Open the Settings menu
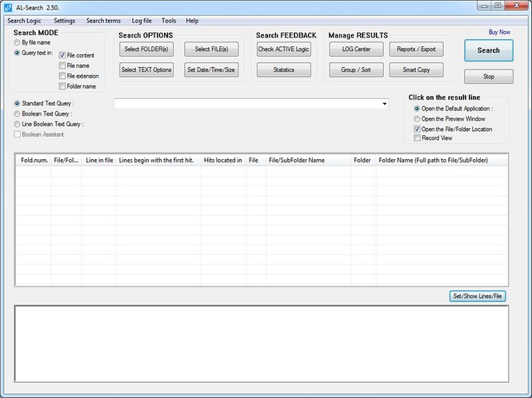This screenshot has width=532, height=398. pos(65,21)
